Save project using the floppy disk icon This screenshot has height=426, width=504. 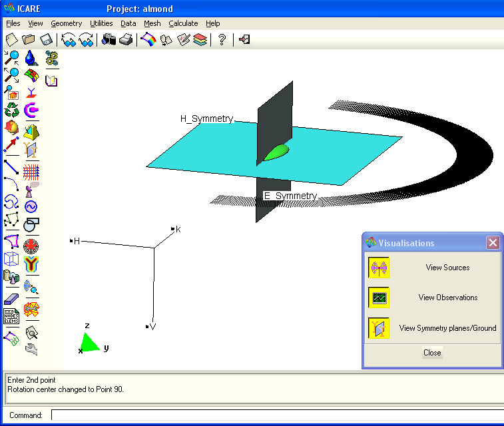coord(46,40)
